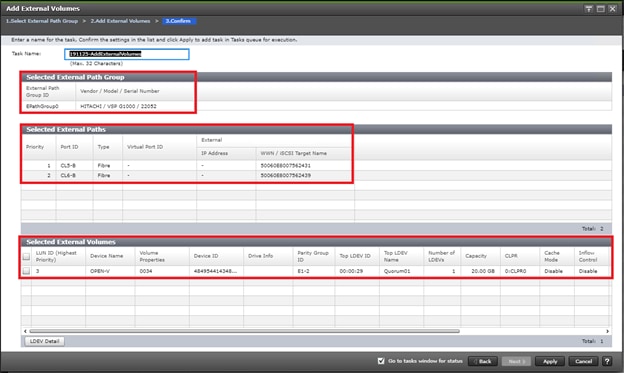Click the 00:00:29 Top LDEV ID cell
Screen dimensions: 624x373
point(351,271)
